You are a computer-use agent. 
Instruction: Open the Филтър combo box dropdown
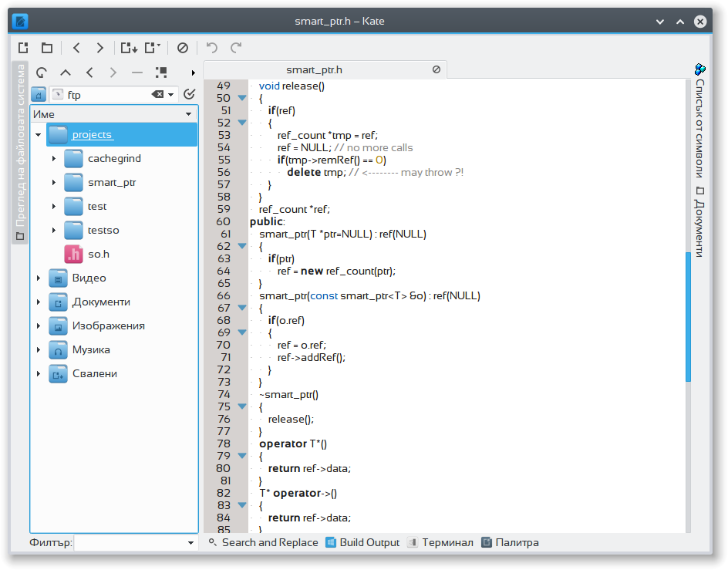click(x=190, y=542)
